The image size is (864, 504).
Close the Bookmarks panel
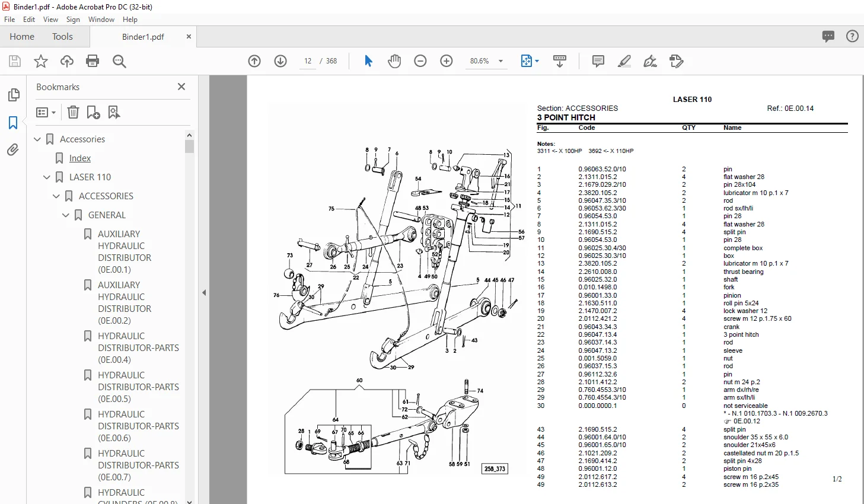(x=181, y=87)
